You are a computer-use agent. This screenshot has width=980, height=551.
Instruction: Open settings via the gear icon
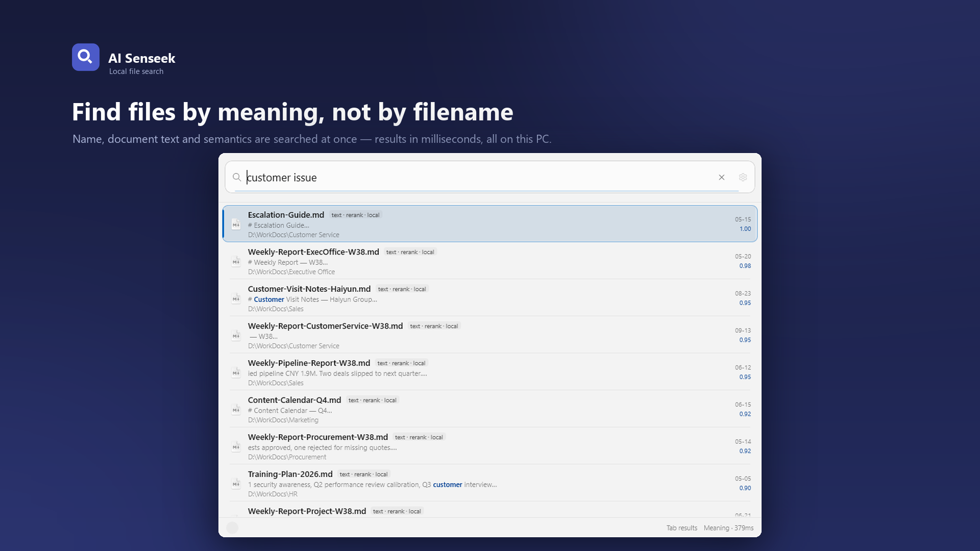tap(743, 177)
